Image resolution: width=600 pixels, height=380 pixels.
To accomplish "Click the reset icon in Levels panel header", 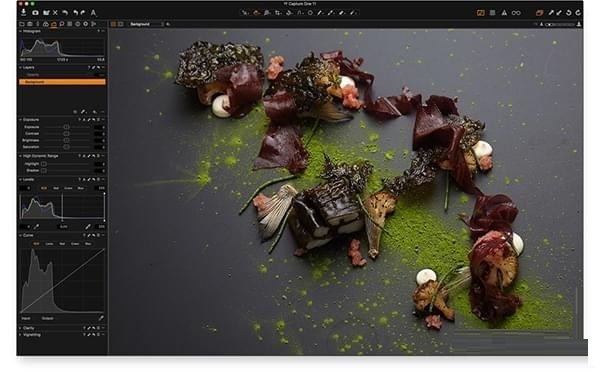I will (x=93, y=179).
